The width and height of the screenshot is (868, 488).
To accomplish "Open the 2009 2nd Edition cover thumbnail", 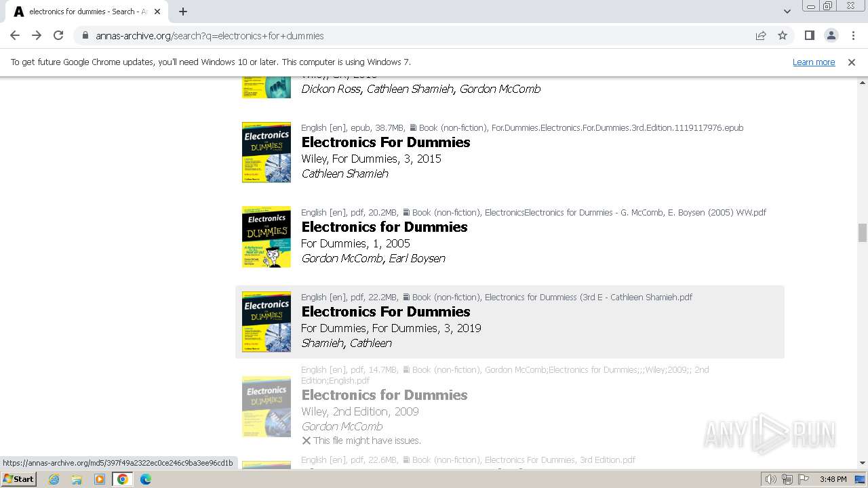I will click(x=267, y=407).
